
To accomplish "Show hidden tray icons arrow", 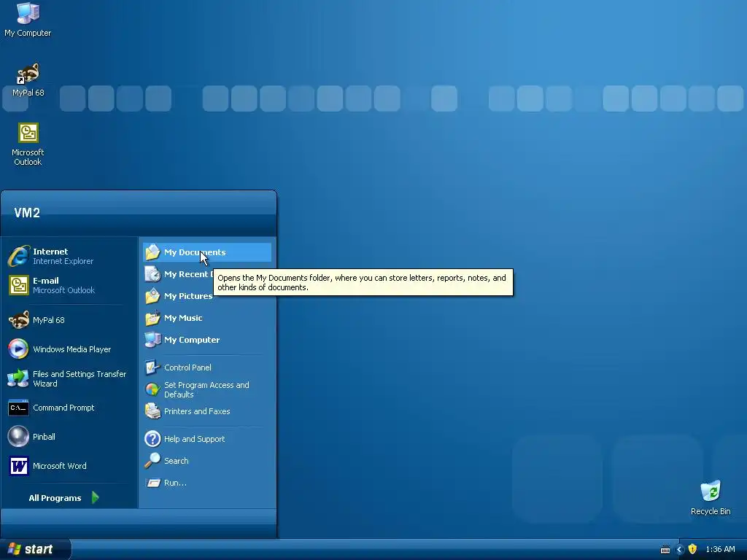I will click(680, 550).
